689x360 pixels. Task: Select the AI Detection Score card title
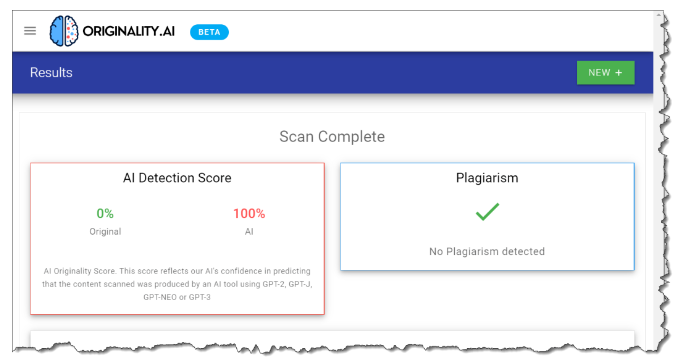pyautogui.click(x=177, y=178)
